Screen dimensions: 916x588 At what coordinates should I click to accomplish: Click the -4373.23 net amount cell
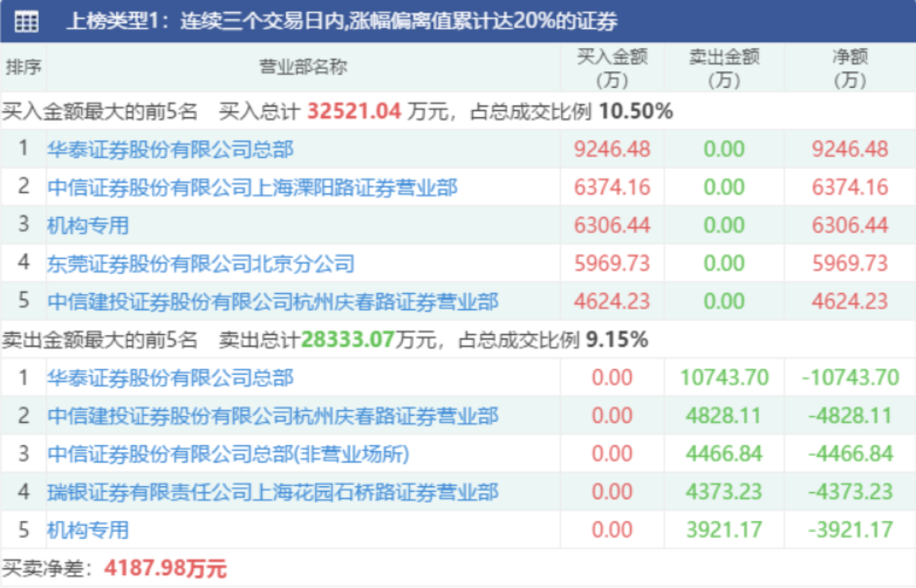(850, 492)
